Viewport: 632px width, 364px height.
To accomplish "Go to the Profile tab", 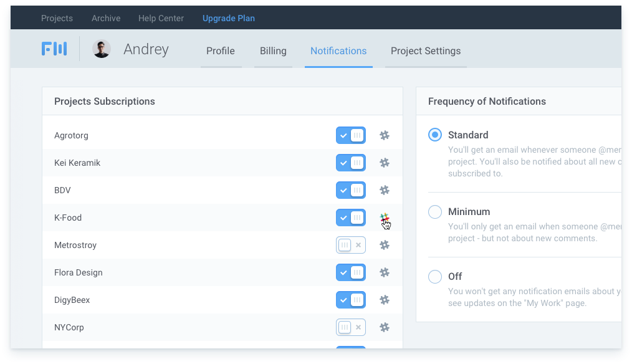I will click(x=221, y=51).
